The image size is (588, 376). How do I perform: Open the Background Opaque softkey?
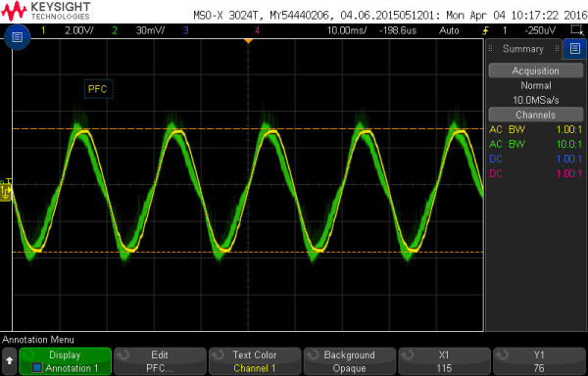[349, 361]
